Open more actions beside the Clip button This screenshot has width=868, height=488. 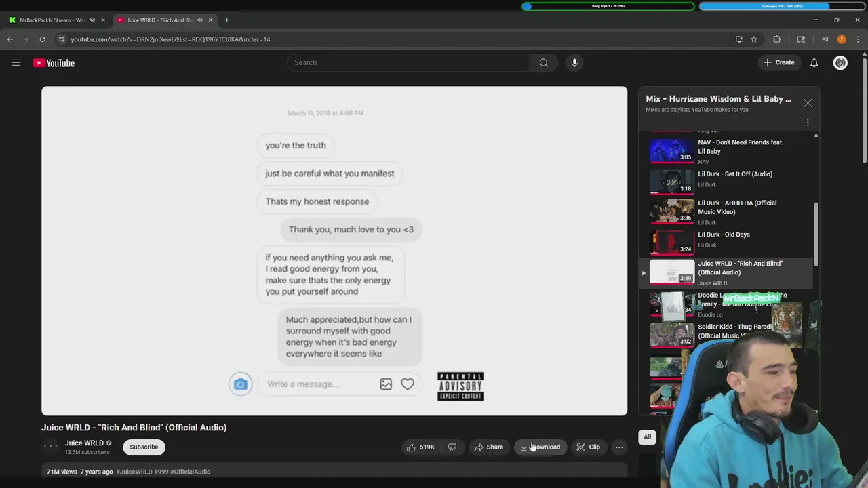pyautogui.click(x=619, y=447)
